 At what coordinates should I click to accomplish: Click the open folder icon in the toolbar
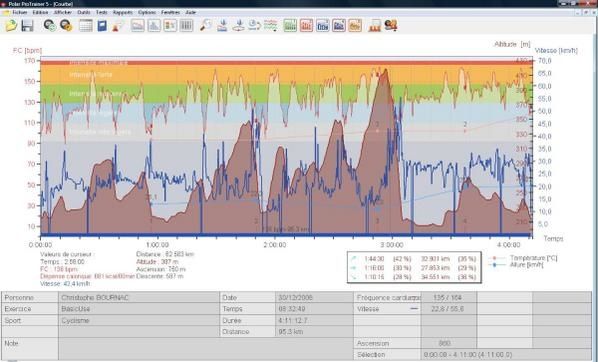click(11, 26)
